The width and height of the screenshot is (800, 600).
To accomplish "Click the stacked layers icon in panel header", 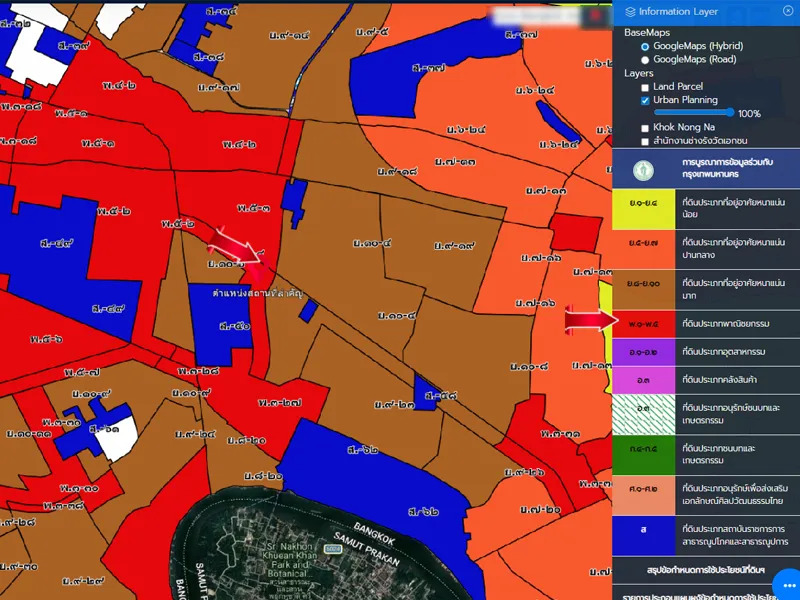I will [x=629, y=12].
